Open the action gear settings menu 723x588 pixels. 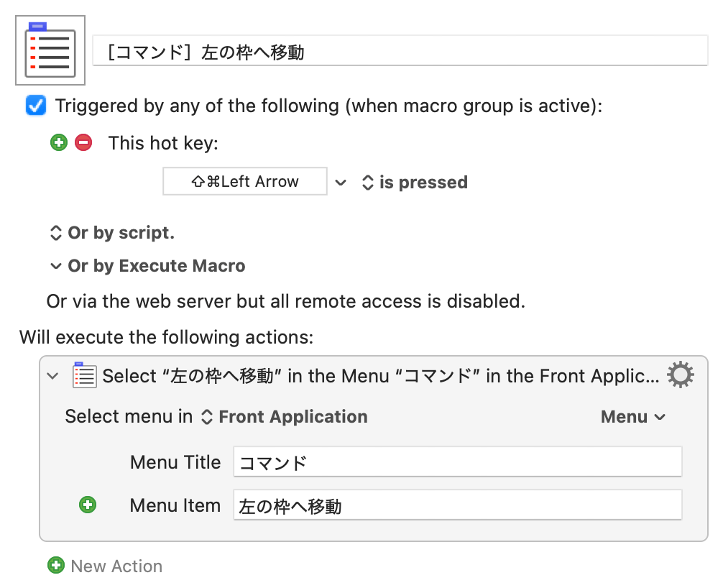[680, 375]
